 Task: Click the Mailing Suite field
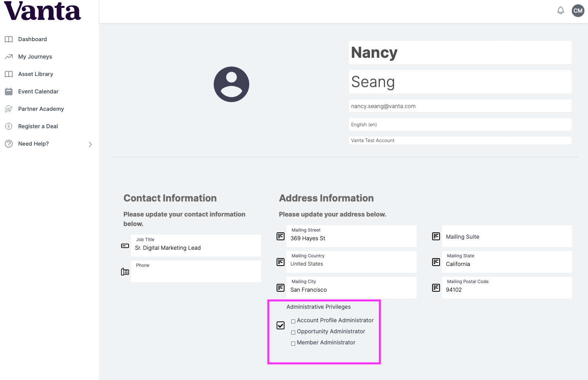tap(507, 236)
